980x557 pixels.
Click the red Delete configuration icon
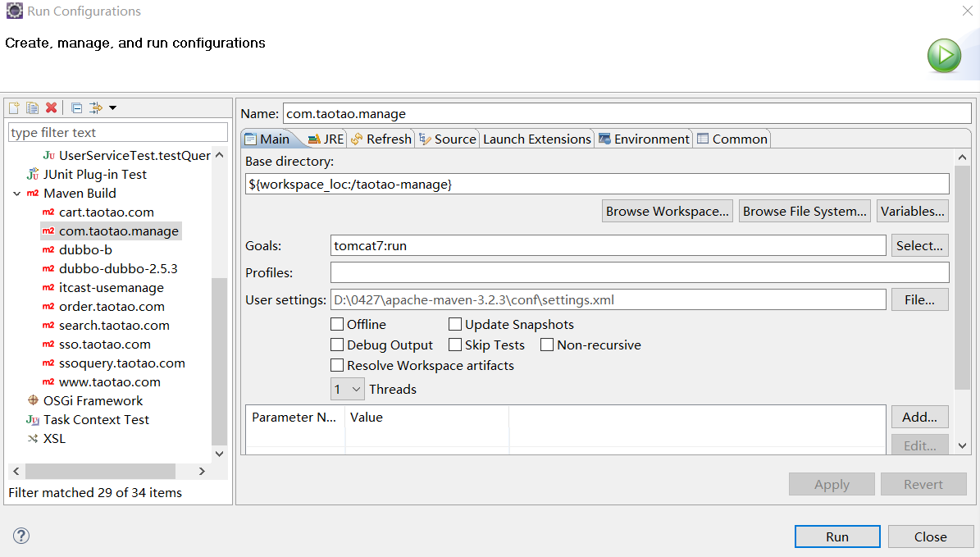point(51,108)
